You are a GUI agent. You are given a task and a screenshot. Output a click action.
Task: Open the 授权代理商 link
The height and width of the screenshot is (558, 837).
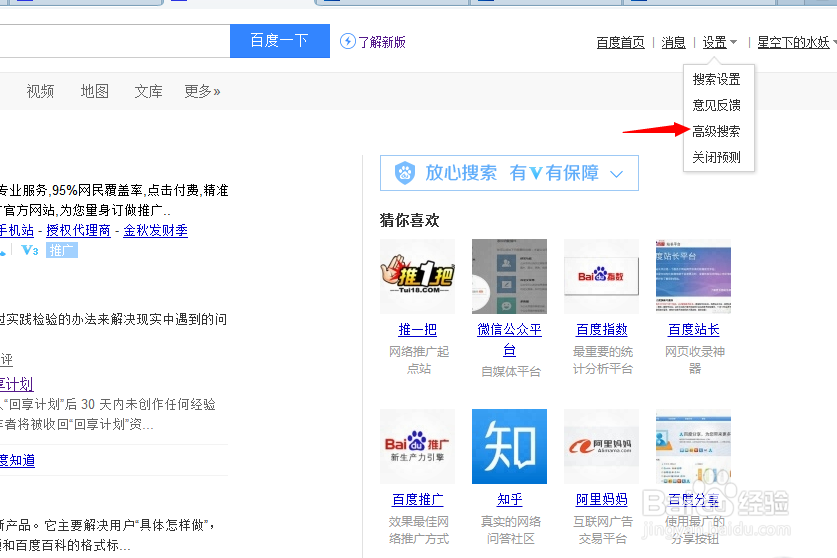(x=78, y=231)
